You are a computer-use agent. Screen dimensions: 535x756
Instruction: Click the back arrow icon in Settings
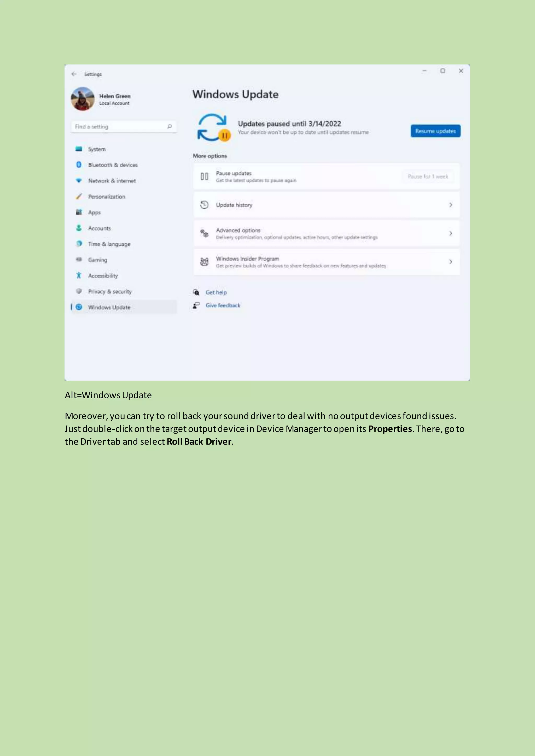(74, 74)
